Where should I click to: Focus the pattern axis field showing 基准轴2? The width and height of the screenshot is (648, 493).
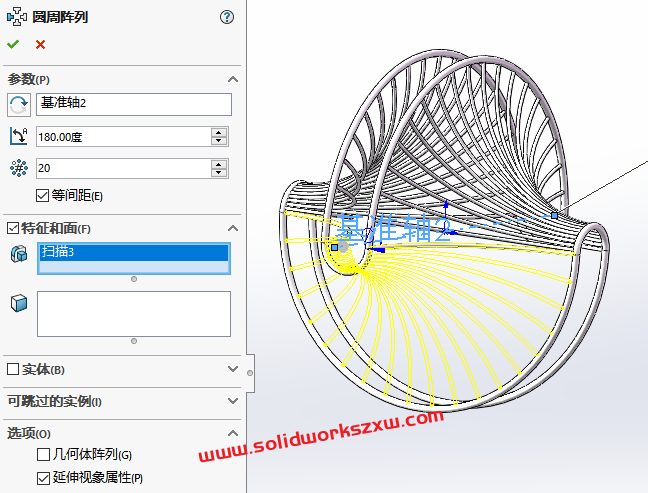point(134,104)
